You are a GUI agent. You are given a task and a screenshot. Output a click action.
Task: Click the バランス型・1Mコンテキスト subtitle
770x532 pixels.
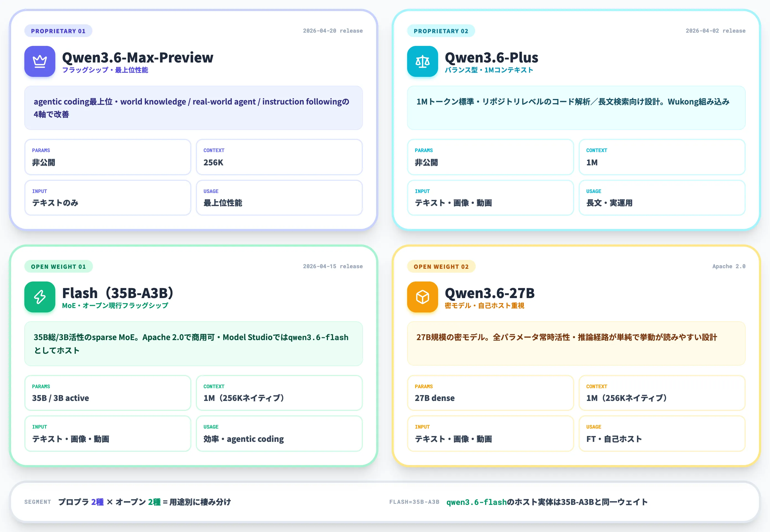coord(489,70)
